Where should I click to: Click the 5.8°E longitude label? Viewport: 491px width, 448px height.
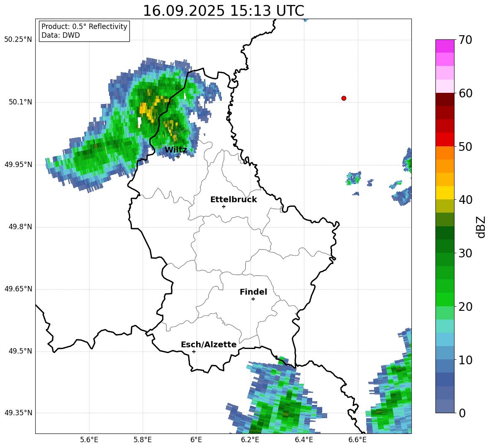pos(143,440)
